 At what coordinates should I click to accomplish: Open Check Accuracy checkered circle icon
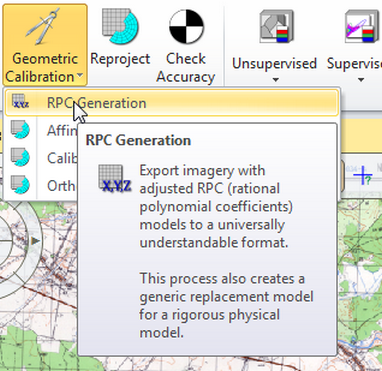(x=186, y=27)
